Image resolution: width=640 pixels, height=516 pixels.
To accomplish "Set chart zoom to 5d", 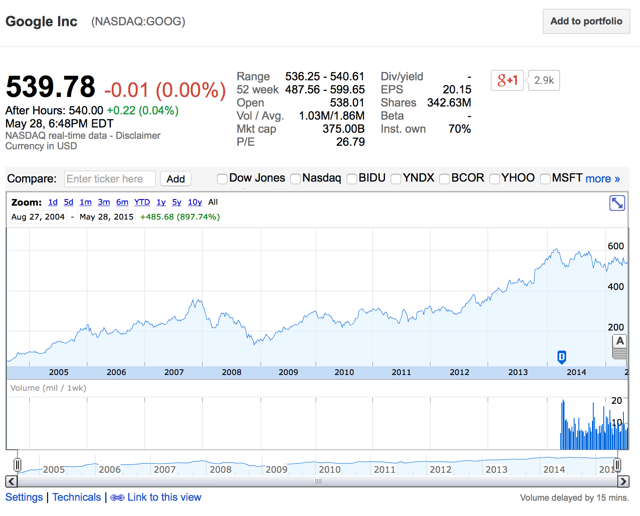I will coord(69,202).
